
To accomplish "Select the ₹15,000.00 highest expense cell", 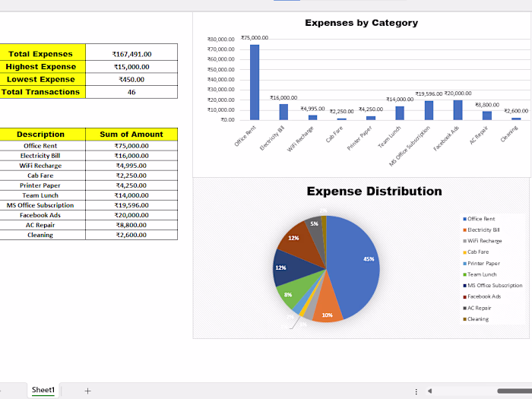I will tap(131, 67).
